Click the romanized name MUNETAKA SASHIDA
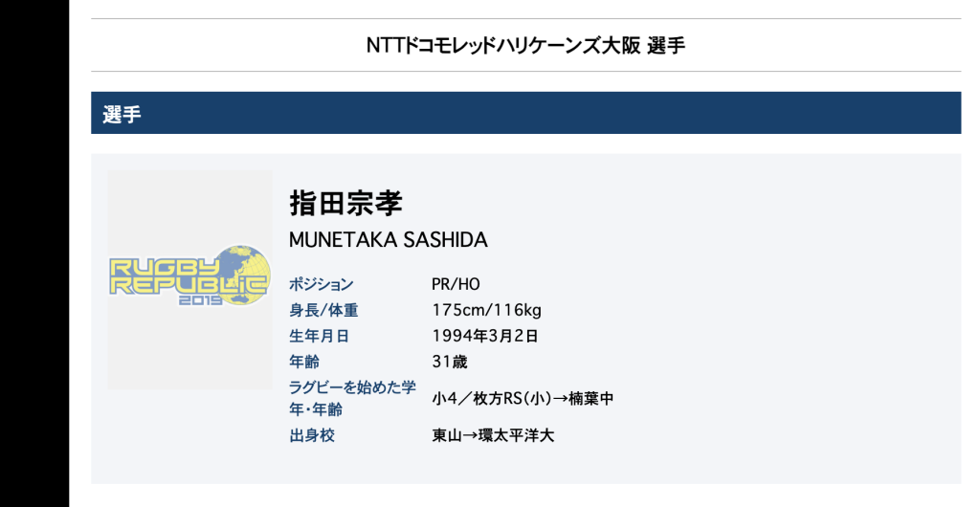 pyautogui.click(x=388, y=240)
